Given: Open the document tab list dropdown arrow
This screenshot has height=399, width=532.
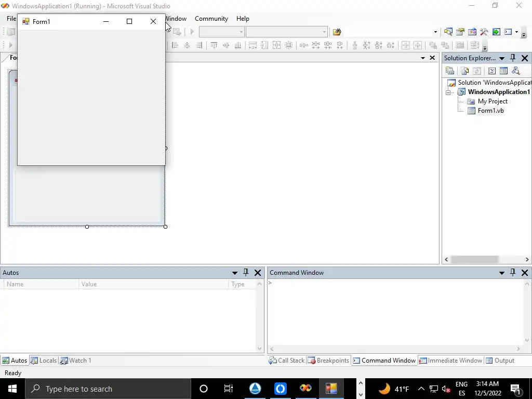Looking at the screenshot, I should pos(423,58).
